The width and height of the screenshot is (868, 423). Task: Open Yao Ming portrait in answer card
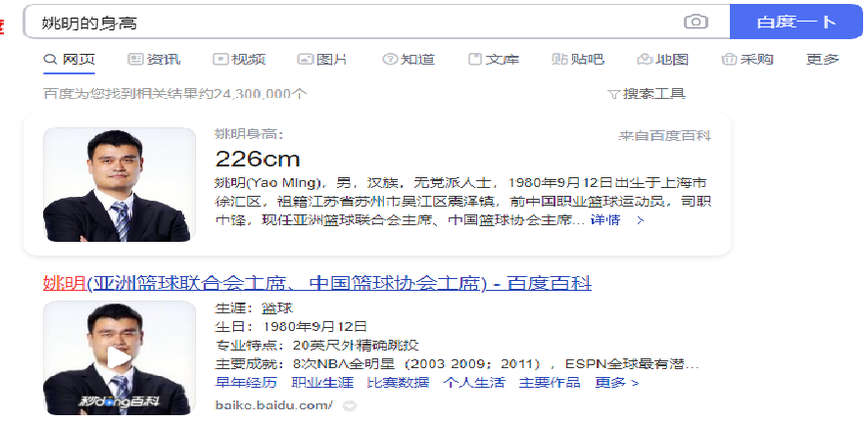pos(119,185)
